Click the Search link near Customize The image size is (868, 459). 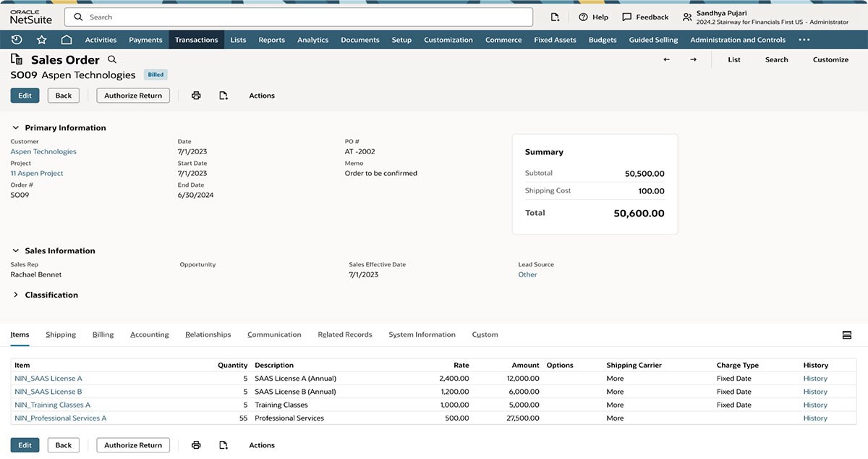click(x=776, y=59)
